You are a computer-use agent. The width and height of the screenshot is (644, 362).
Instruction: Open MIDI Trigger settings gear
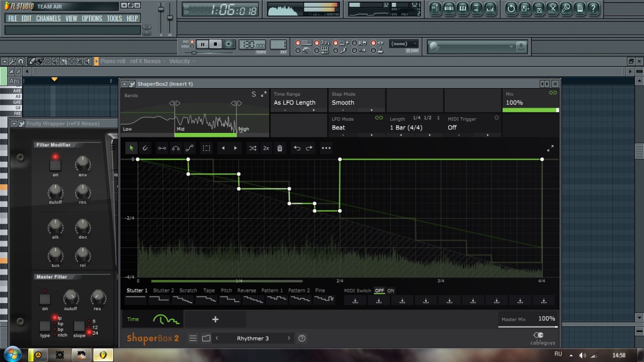pyautogui.click(x=497, y=118)
